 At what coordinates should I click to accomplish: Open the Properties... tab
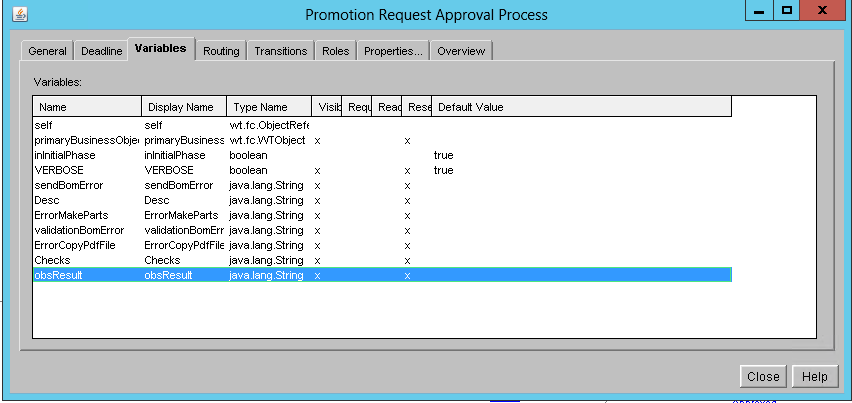click(x=393, y=51)
